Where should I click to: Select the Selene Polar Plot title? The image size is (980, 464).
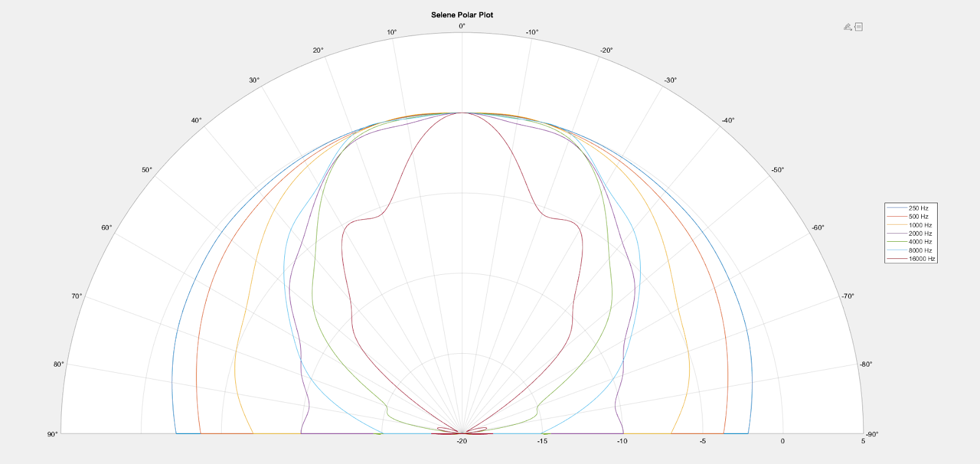pos(462,15)
